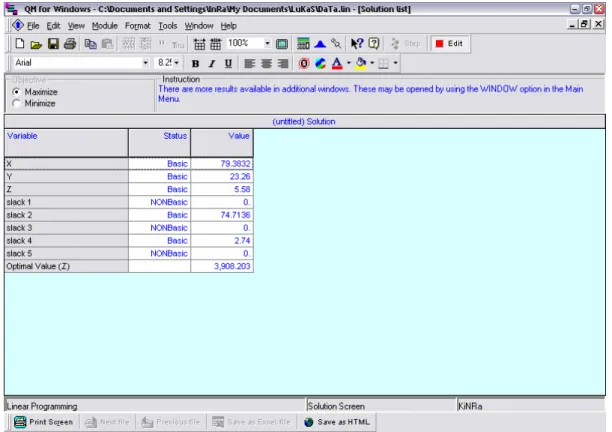Select the slack 2 value 74.7136
The image size is (612, 432).
222,215
